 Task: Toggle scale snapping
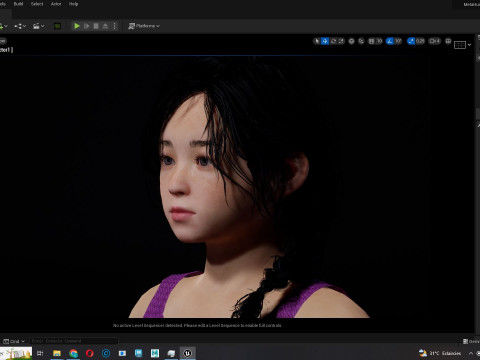point(411,41)
